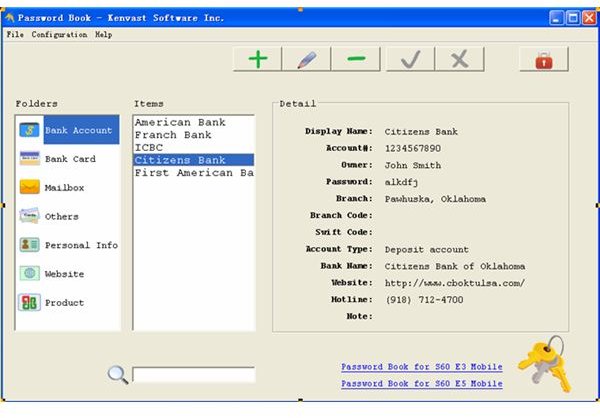The height and width of the screenshot is (418, 600).
Task: Click the account number 1234567890
Action: [x=413, y=148]
